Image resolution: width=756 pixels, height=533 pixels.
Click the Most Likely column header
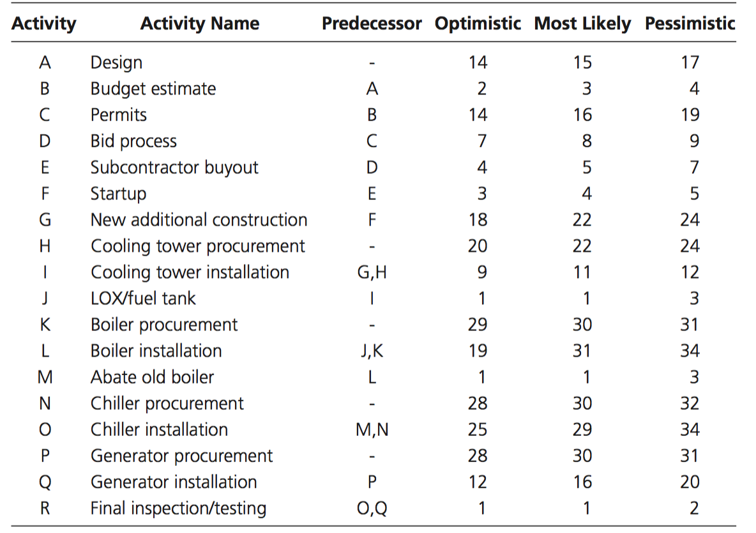(x=582, y=24)
